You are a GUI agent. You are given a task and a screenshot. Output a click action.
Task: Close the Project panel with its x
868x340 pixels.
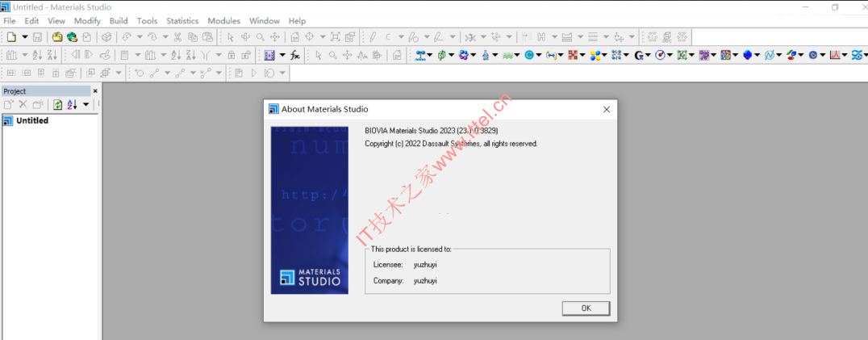(95, 90)
